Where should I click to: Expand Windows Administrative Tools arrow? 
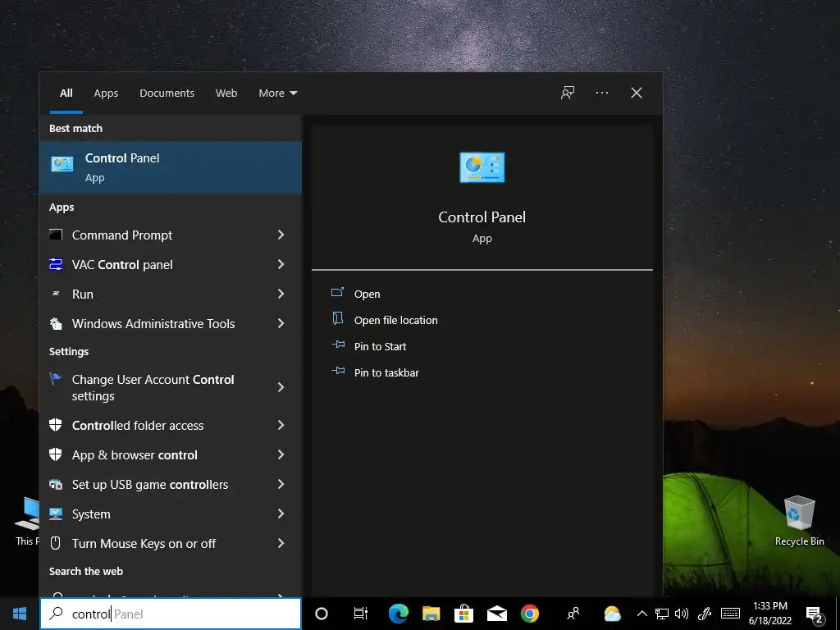(281, 323)
